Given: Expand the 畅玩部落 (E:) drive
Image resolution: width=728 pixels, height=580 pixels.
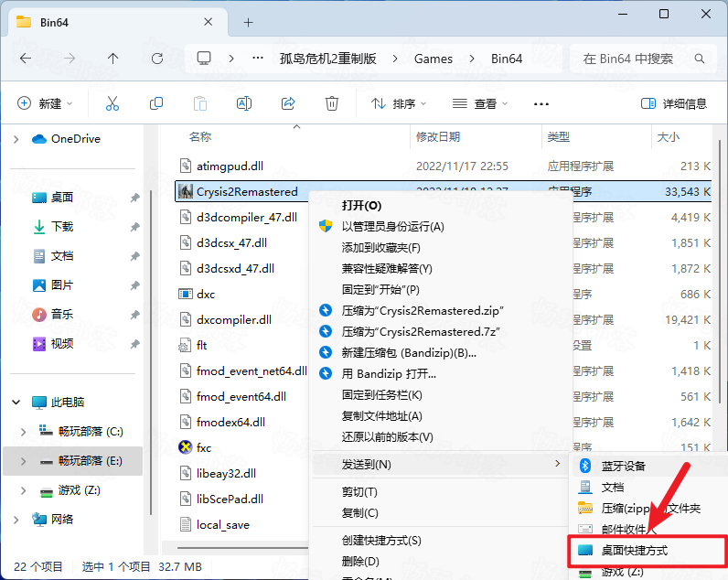Looking at the screenshot, I should [x=23, y=461].
